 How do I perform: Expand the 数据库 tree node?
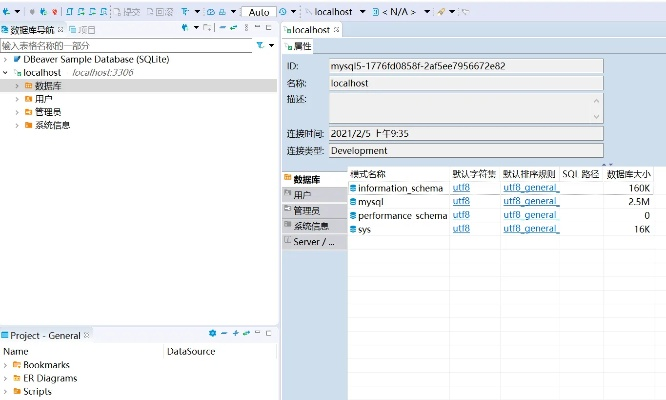pyautogui.click(x=17, y=86)
